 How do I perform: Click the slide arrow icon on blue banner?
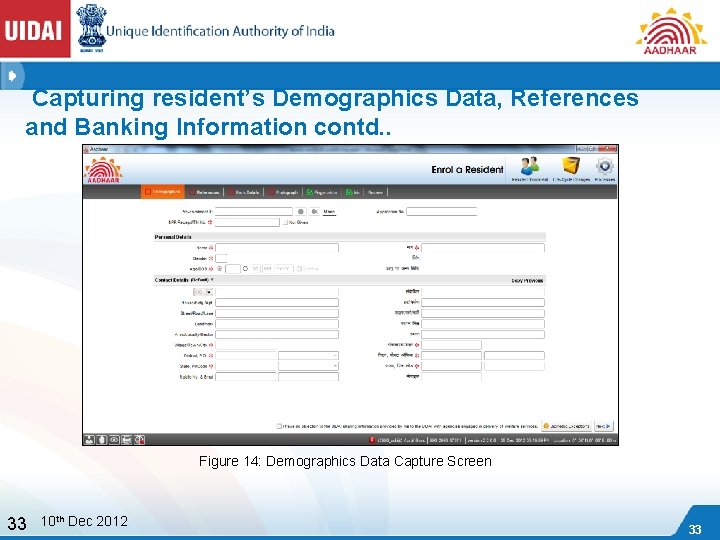point(12,76)
